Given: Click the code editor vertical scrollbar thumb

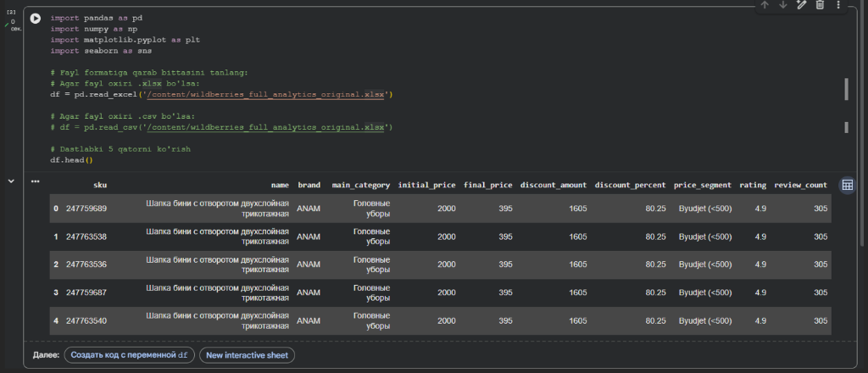Looking at the screenshot, I should pyautogui.click(x=847, y=89).
